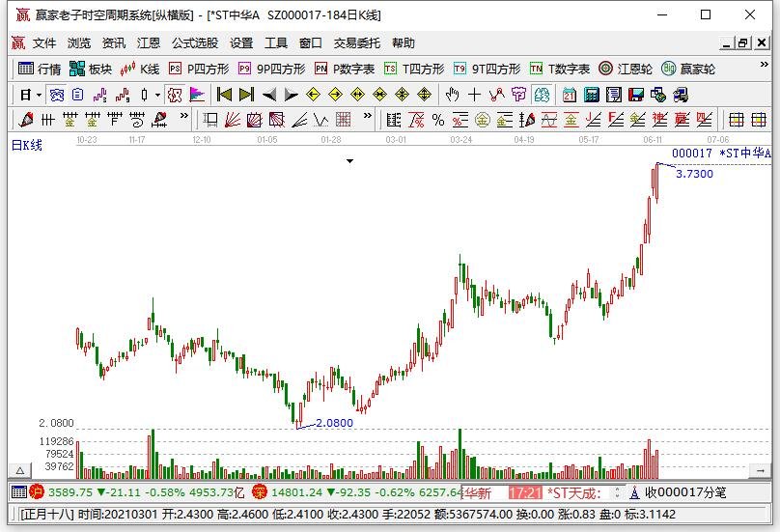This screenshot has height=532, width=780.
Task: Jump to last bar with skip-forward icon
Action: [x=246, y=95]
